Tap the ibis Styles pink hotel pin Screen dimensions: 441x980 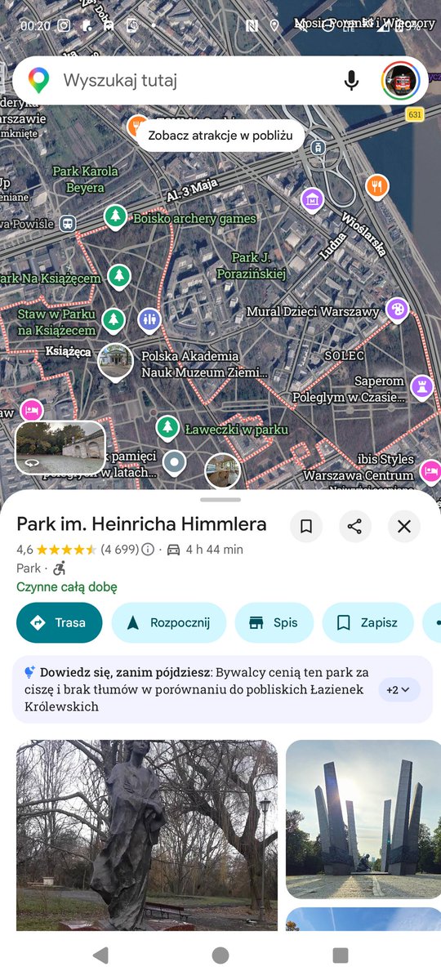tap(431, 471)
